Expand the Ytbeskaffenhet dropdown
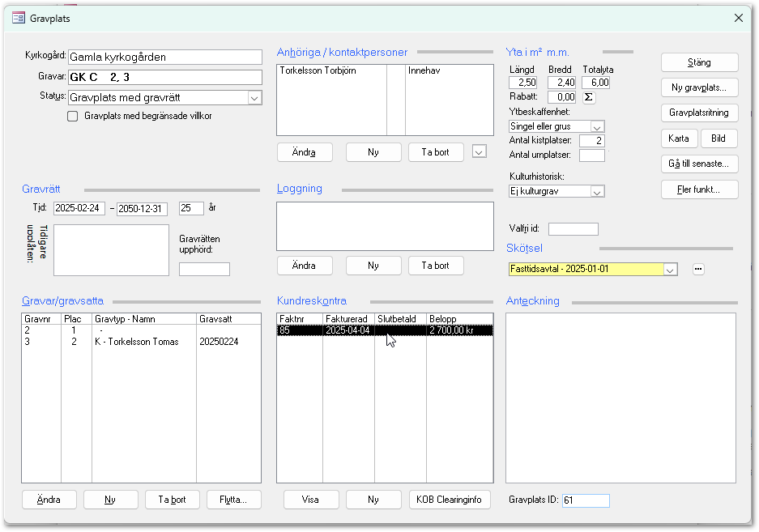759x532 pixels. pos(597,127)
